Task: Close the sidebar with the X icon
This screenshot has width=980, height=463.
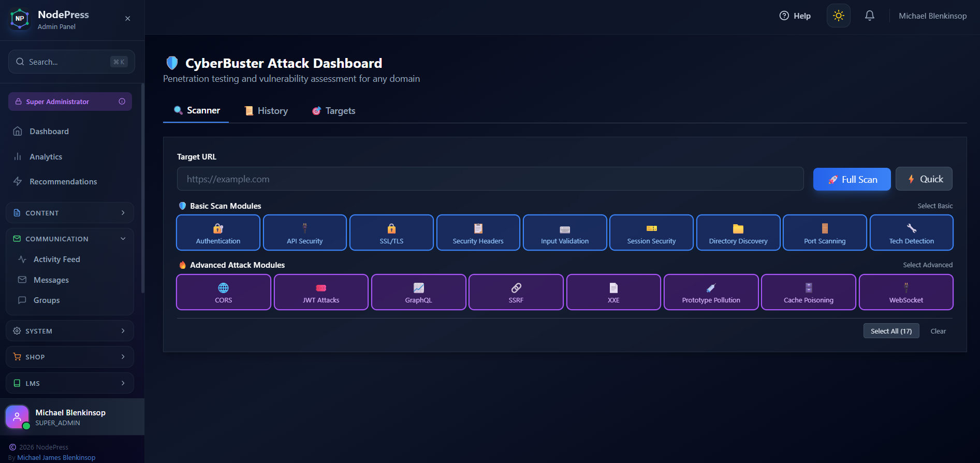Action: (128, 19)
